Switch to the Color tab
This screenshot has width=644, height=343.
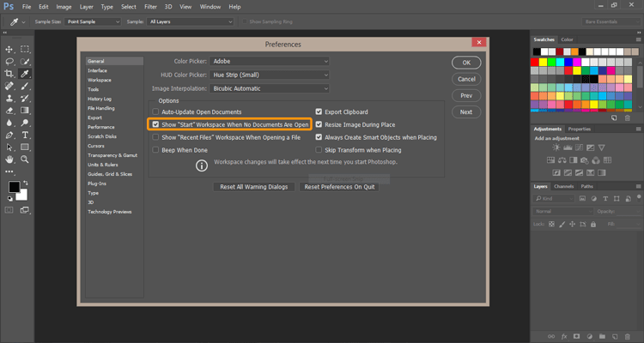pyautogui.click(x=567, y=39)
